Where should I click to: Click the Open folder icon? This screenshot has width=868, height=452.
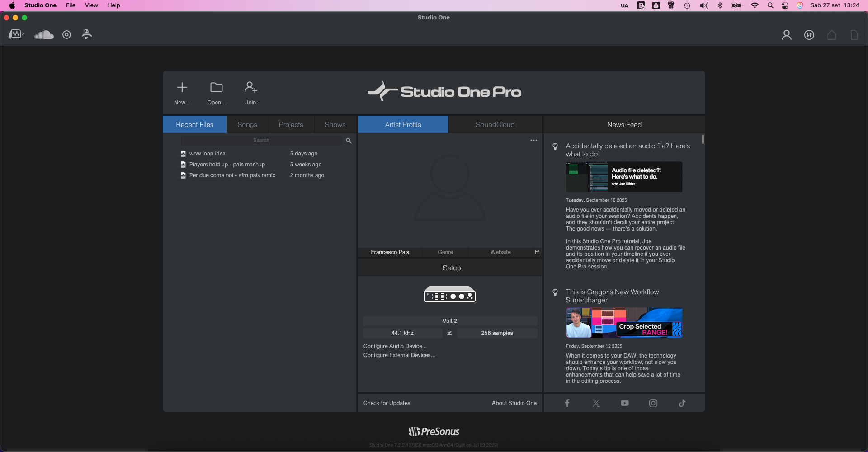[x=217, y=87]
